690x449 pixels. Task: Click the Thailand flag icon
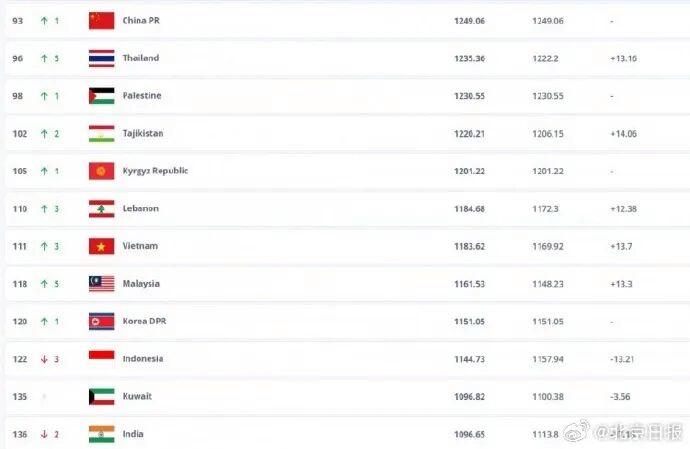[x=101, y=58]
